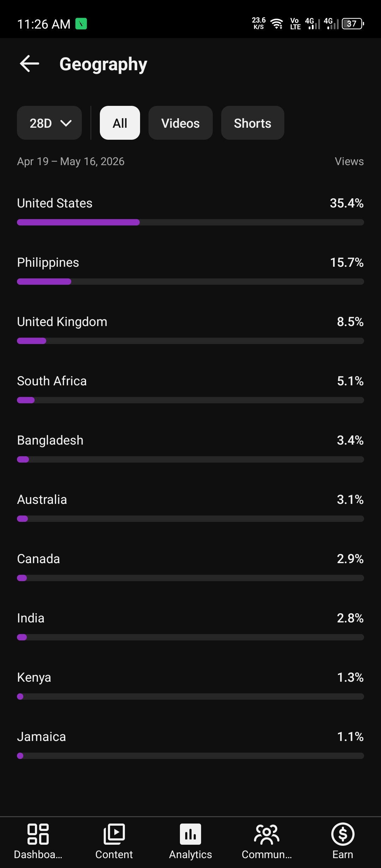
Task: Tap the battery indicator in status bar
Action: point(353,24)
